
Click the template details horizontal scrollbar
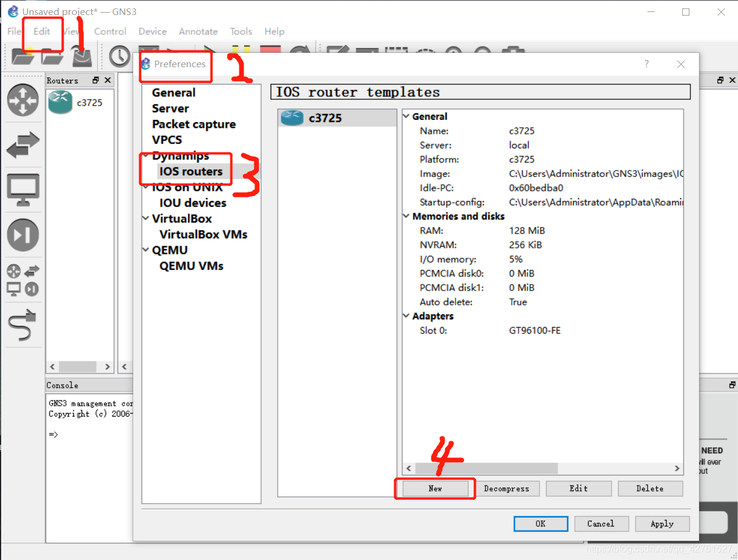click(x=486, y=468)
